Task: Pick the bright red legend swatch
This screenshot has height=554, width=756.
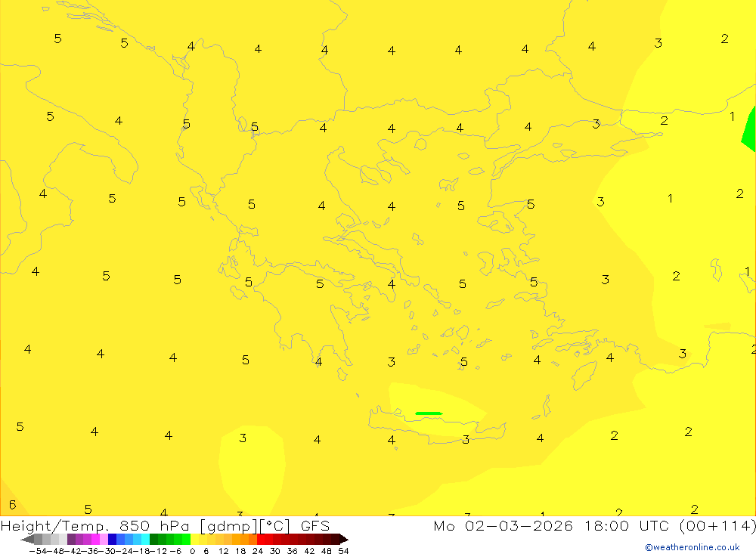Action: 261,540
